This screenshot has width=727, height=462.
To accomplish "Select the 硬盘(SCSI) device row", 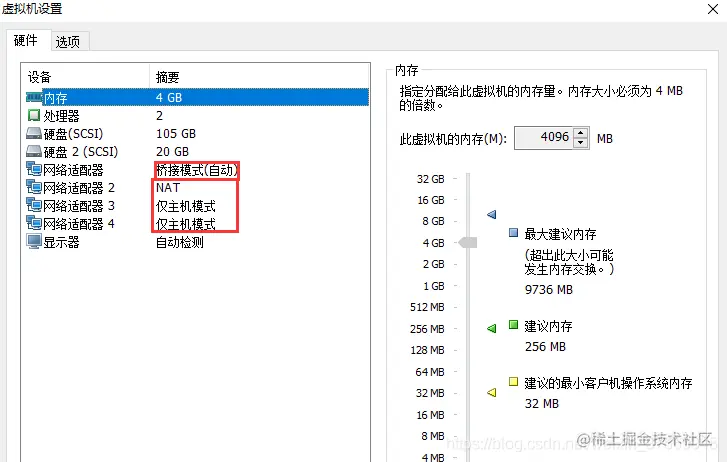I will point(197,134).
